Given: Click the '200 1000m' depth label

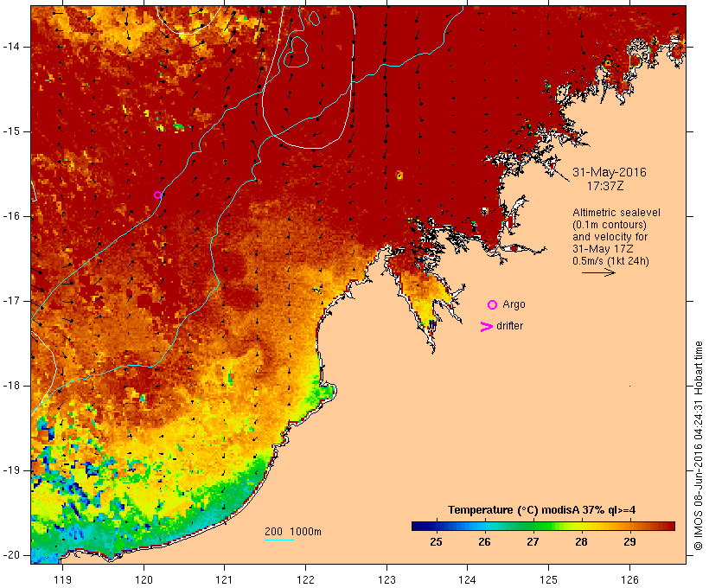Looking at the screenshot, I should point(293,532).
